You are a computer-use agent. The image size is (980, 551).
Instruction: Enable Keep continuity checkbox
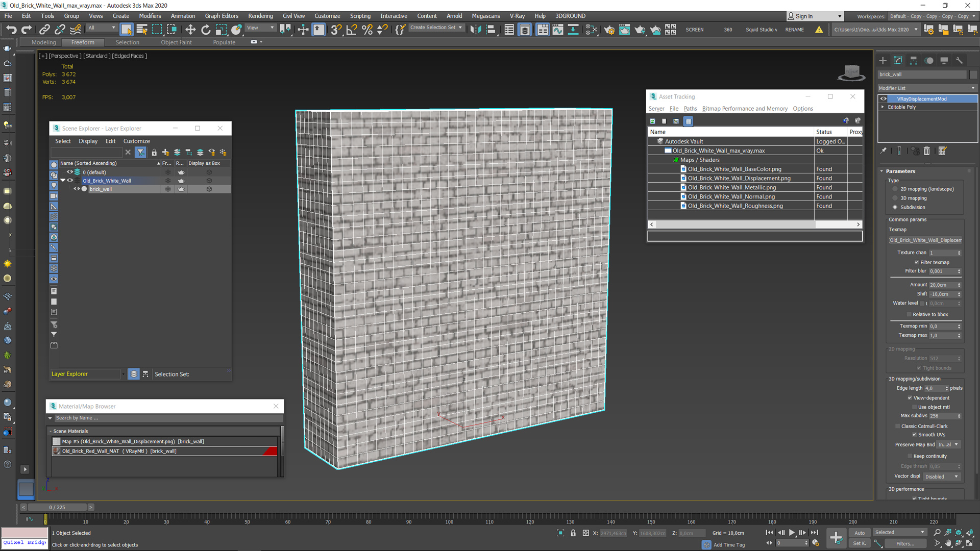click(910, 456)
